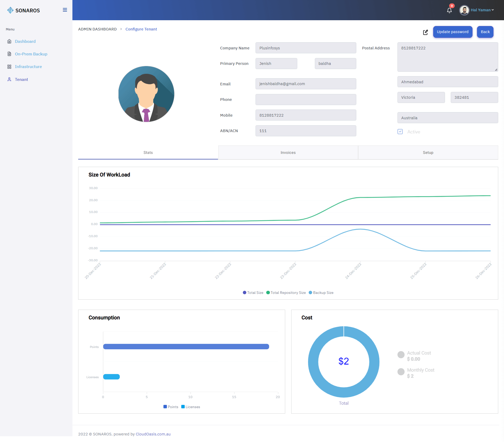The image size is (504, 442).
Task: Click the Tenant person icon
Action: tap(9, 79)
